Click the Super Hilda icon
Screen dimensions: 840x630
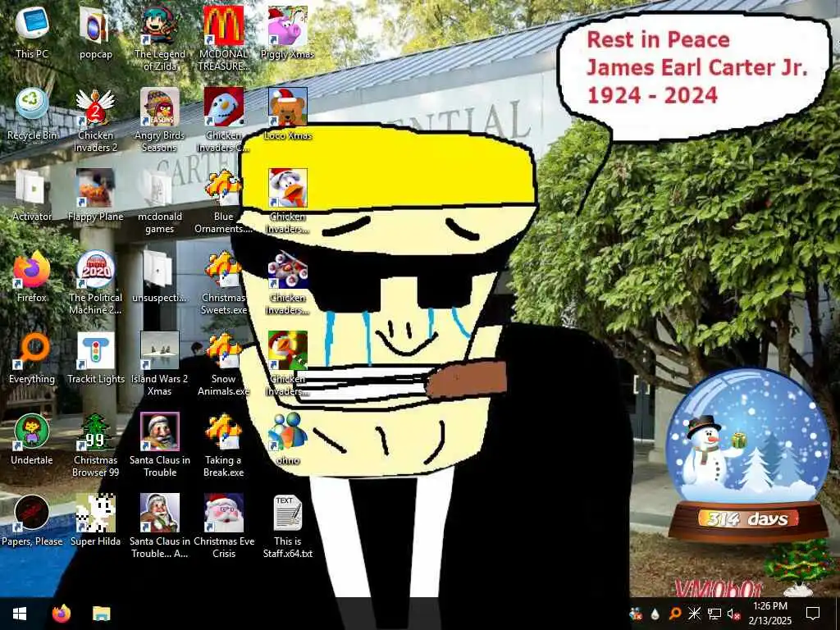(95, 521)
